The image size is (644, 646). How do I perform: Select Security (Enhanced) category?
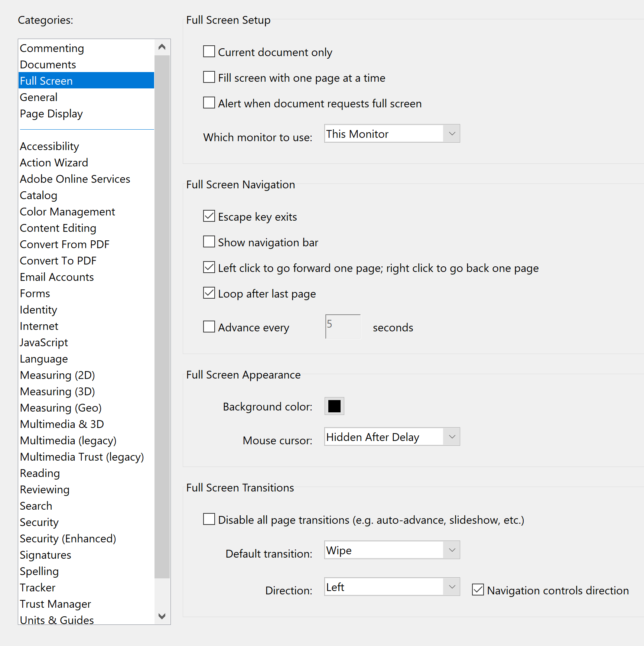tap(86, 539)
